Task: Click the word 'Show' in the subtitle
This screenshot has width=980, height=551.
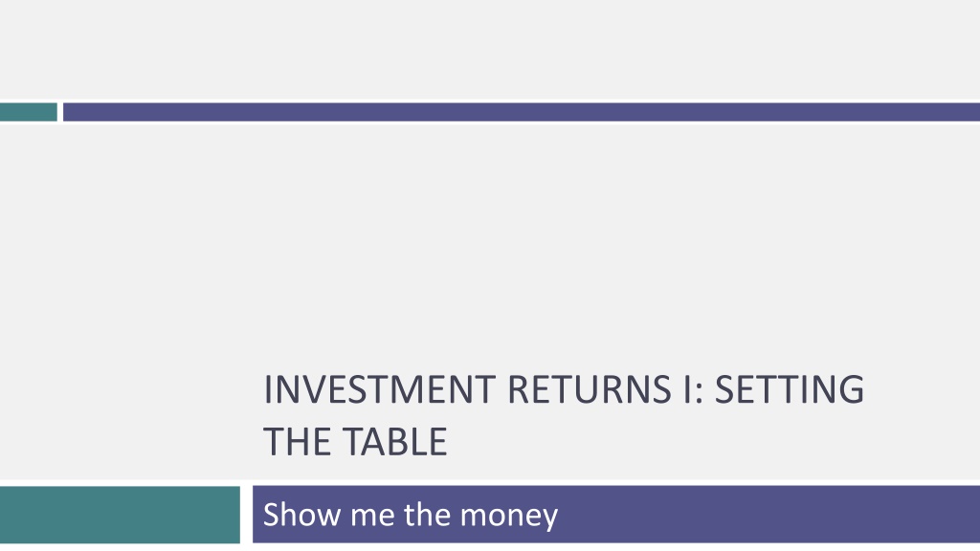Action: click(302, 515)
